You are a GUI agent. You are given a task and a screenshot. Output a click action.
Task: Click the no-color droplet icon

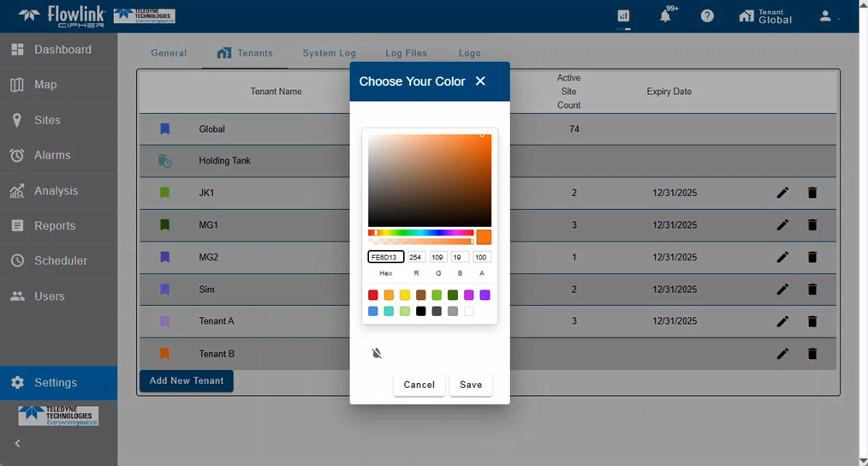pos(377,353)
